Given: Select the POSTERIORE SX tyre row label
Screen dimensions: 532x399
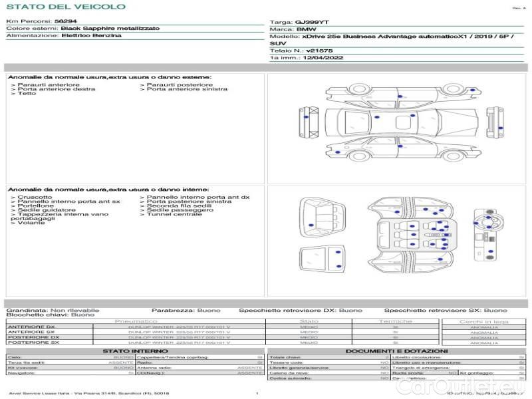Looking at the screenshot, I should 34,342.
